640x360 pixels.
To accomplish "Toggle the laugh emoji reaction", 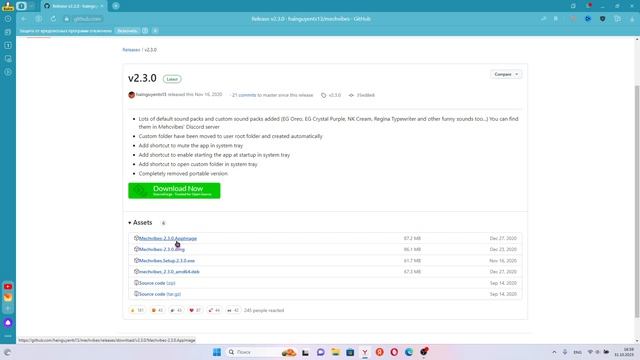I will pyautogui.click(x=157, y=310).
